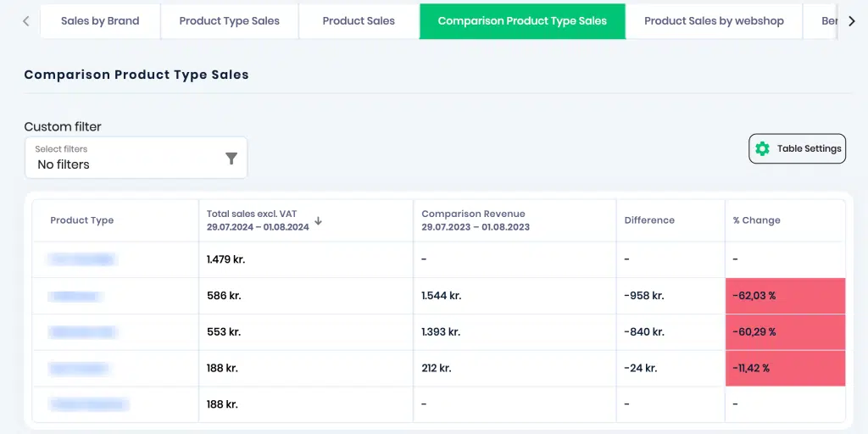Click the red -11,42 % cell

click(785, 368)
